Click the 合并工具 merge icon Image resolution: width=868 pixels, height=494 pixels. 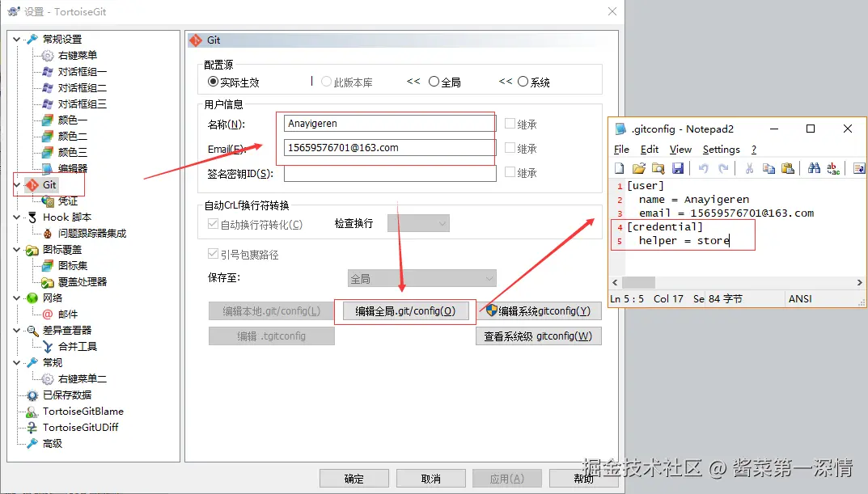tap(48, 347)
